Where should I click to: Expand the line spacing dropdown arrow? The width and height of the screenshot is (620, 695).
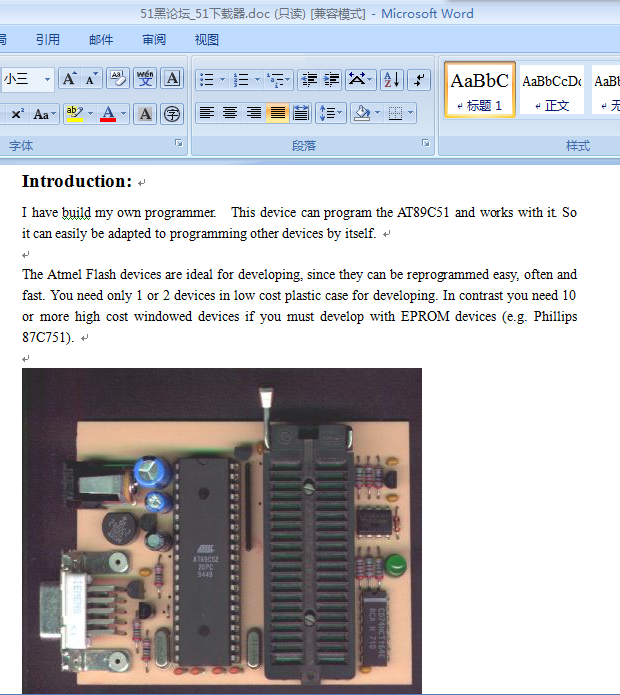pos(341,113)
